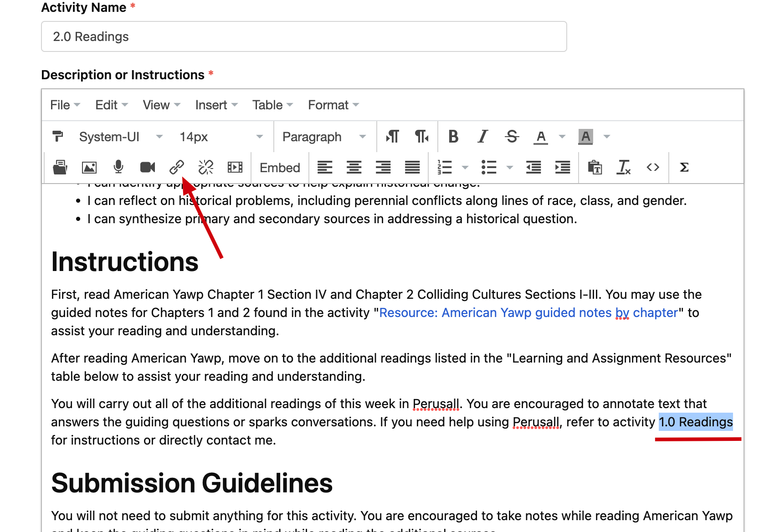
Task: Click the bullet 'I can reflect on historical problems'
Action: pos(387,200)
